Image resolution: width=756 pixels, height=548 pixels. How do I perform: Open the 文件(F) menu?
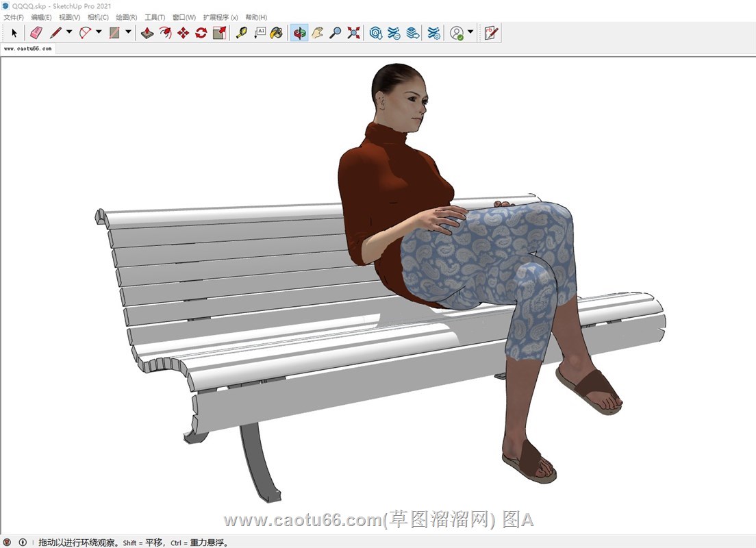coord(14,17)
